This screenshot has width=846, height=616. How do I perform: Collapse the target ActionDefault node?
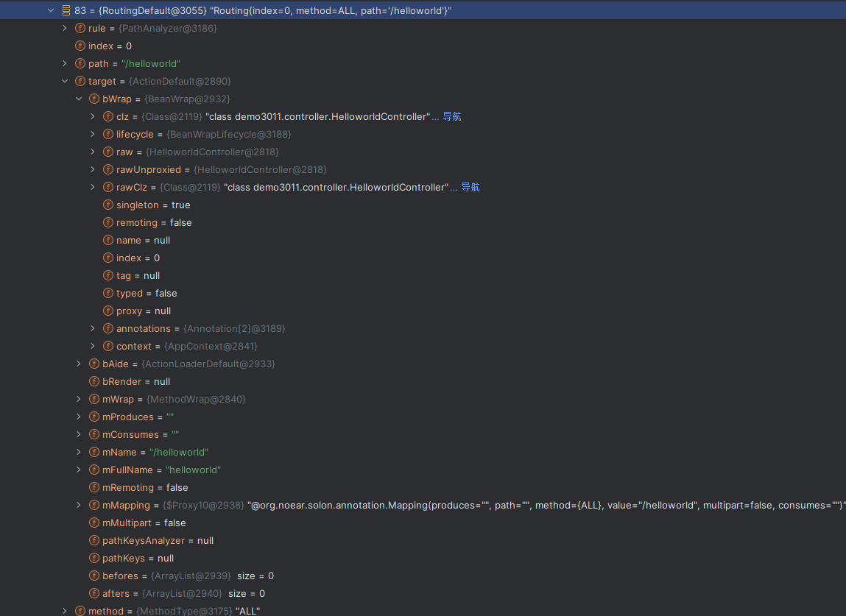[65, 81]
